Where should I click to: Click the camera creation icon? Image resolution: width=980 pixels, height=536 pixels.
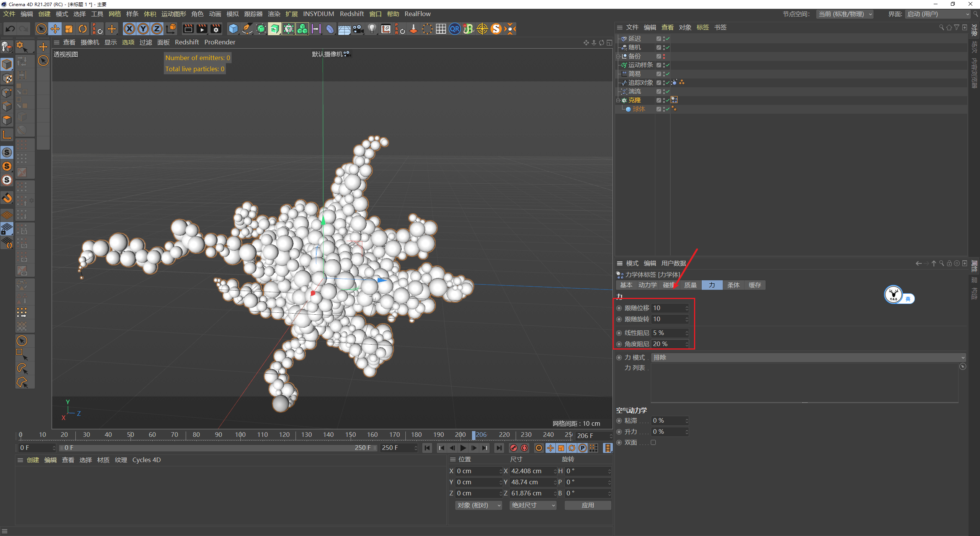(359, 29)
